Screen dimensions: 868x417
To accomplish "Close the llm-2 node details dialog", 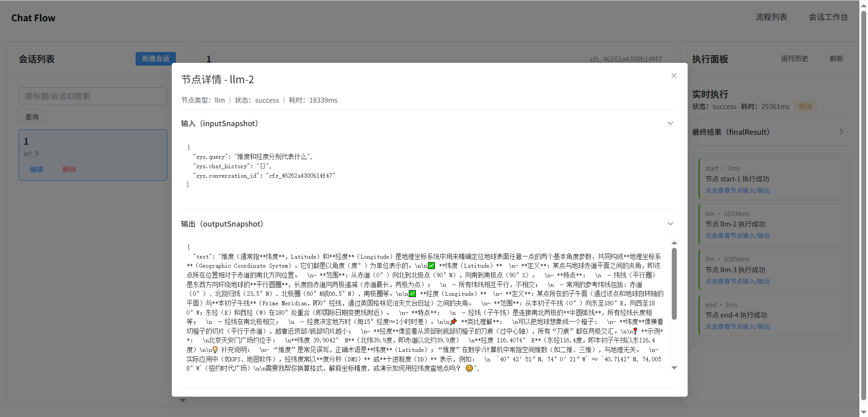I will (x=674, y=76).
